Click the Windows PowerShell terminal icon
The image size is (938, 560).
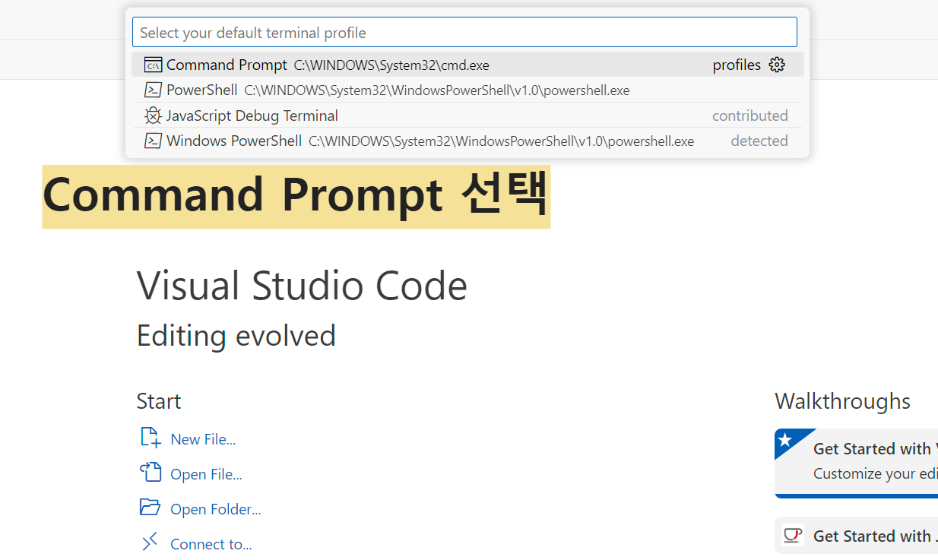[153, 141]
